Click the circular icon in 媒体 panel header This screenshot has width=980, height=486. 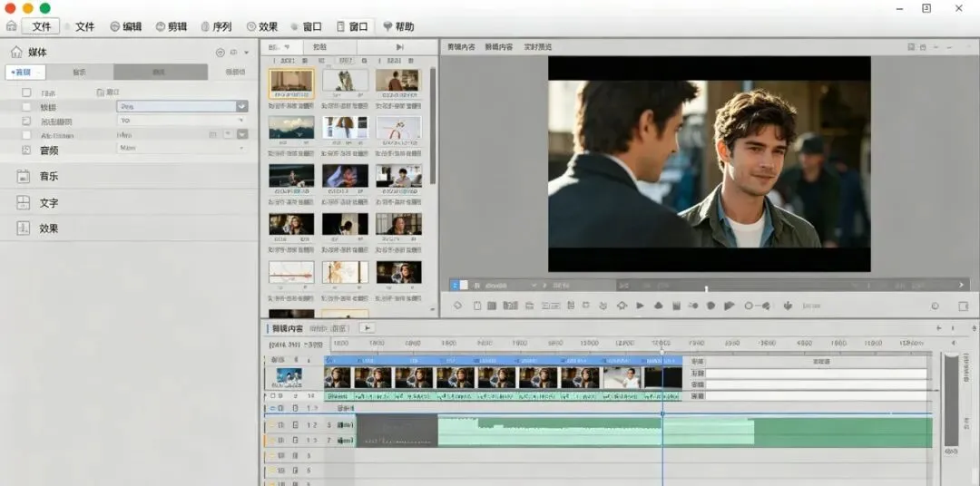220,53
